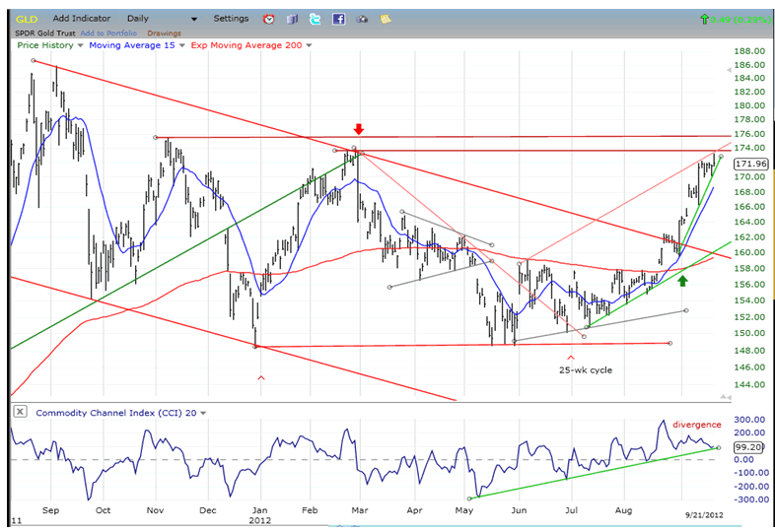Image resolution: width=775 pixels, height=532 pixels.
Task: Click the alarm clock alert icon
Action: click(x=270, y=19)
